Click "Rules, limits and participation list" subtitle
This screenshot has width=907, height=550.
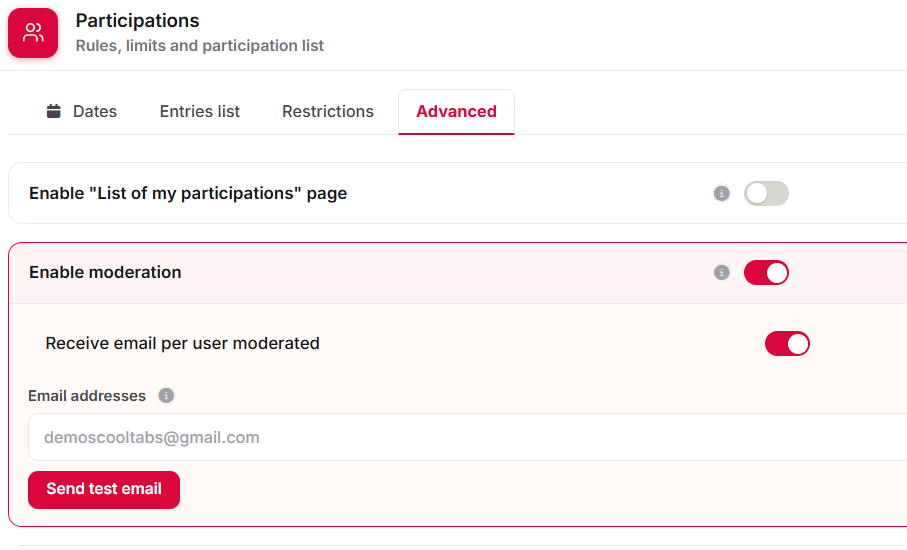click(200, 46)
